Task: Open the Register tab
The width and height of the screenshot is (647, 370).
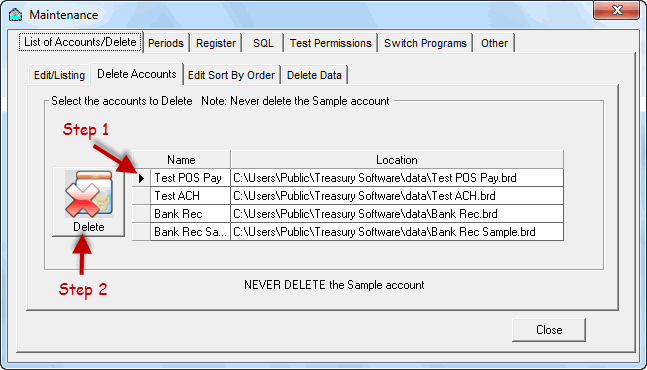Action: click(216, 43)
